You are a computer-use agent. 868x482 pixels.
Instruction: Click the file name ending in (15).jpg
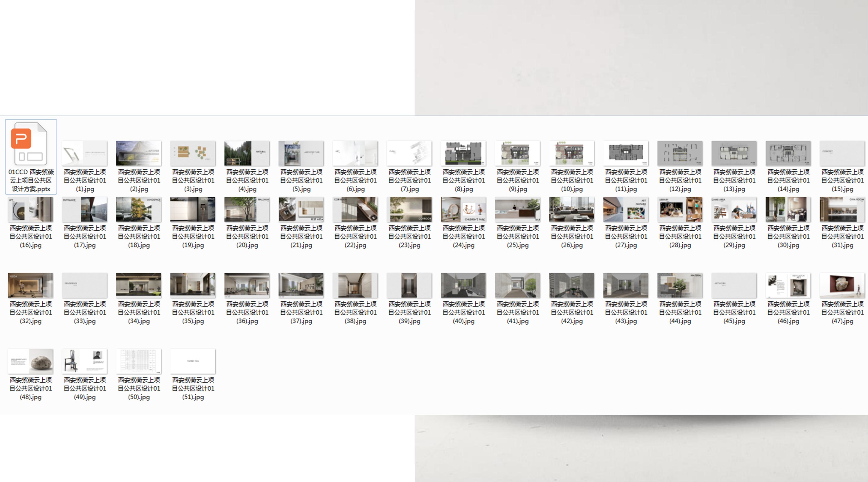tap(842, 181)
